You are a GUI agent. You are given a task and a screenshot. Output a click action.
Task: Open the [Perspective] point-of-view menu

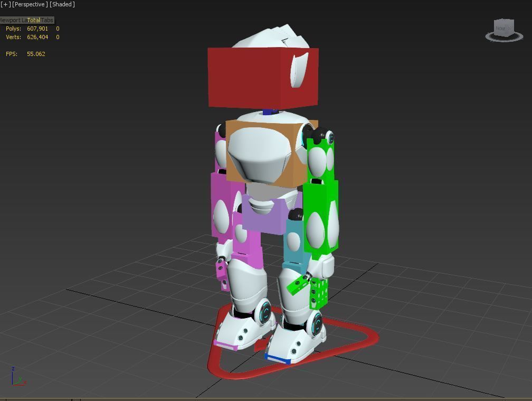coord(30,4)
